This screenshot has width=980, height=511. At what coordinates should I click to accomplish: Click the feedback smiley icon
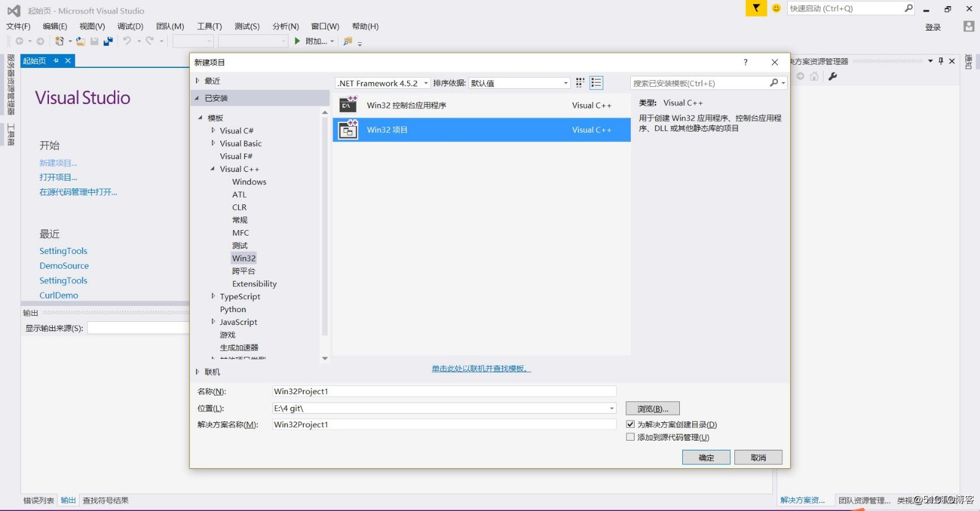[x=776, y=8]
